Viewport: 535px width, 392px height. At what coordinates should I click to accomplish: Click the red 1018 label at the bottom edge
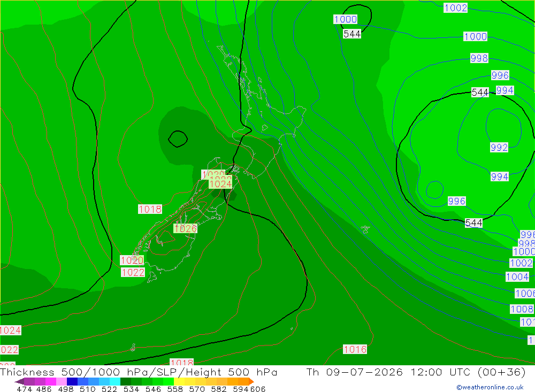pos(182,362)
